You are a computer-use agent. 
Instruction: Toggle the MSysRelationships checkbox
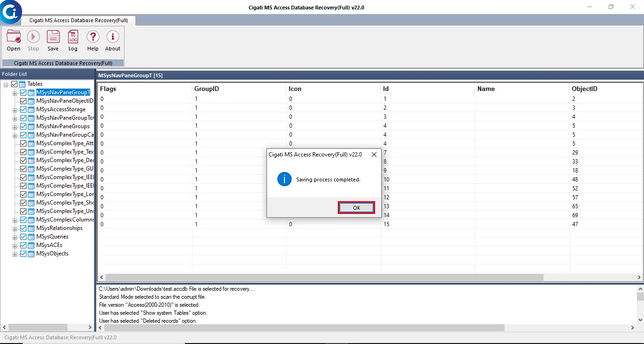pyautogui.click(x=23, y=228)
